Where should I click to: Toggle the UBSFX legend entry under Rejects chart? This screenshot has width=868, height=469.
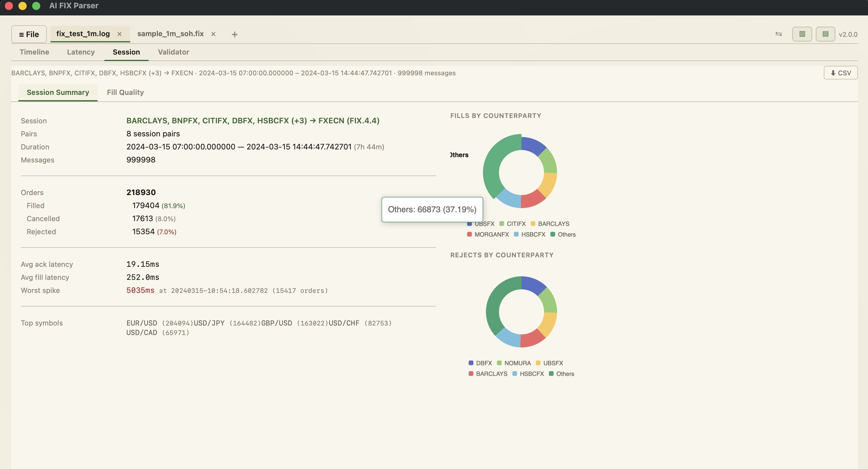click(549, 363)
